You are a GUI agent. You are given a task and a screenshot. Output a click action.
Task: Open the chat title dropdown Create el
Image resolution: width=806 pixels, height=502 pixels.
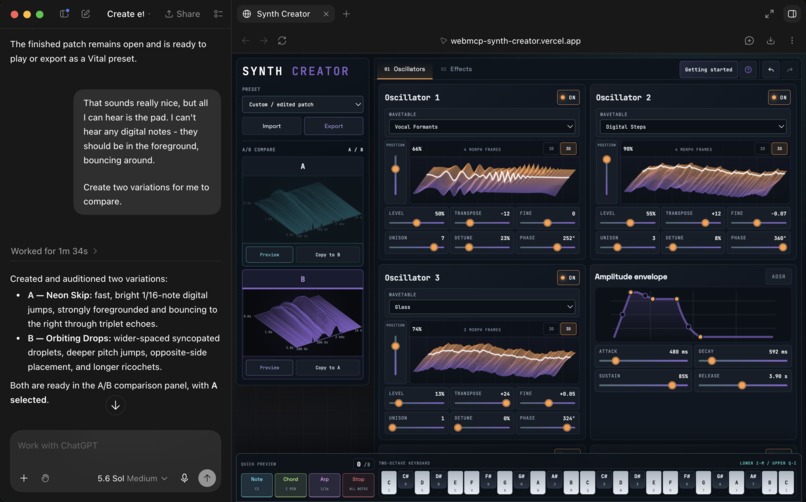[x=129, y=14]
